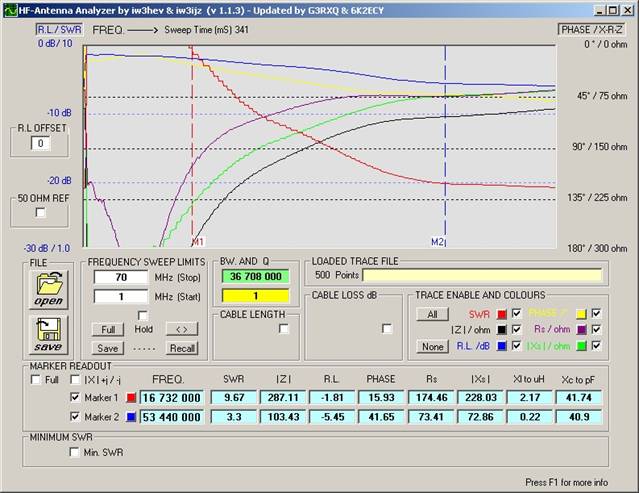Toggle the CABLE LENGTH checkbox
Image resolution: width=639 pixels, height=493 pixels.
(284, 329)
